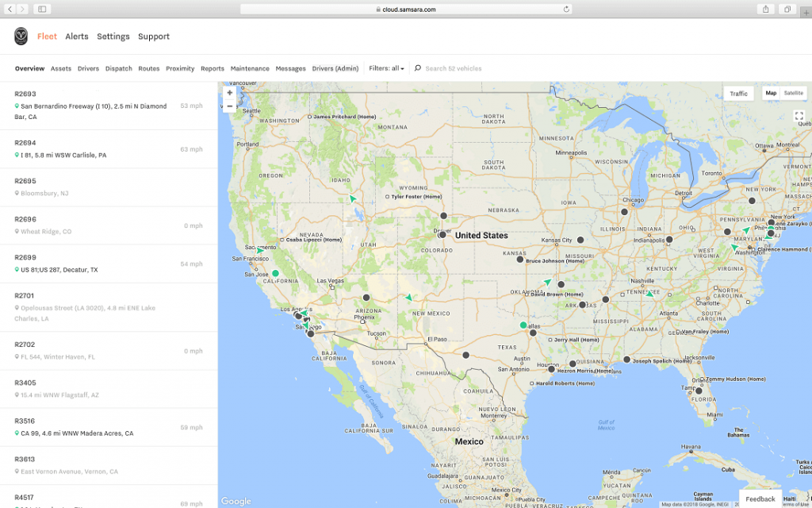Zoom out on the map with minus icon
The image size is (812, 508).
[x=229, y=106]
